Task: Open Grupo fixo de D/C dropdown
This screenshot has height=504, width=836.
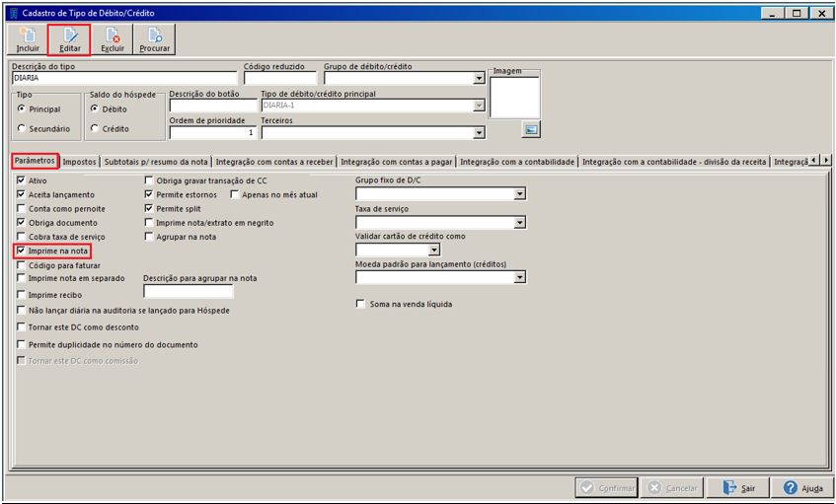Action: coord(520,194)
